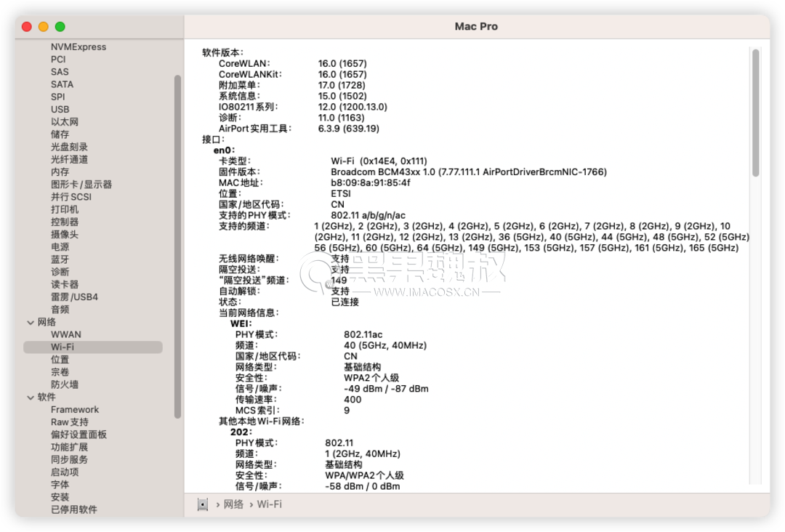Click the sidebar vertical scrollbar thumb
Viewport: 785px width, 532px height.
[177, 246]
